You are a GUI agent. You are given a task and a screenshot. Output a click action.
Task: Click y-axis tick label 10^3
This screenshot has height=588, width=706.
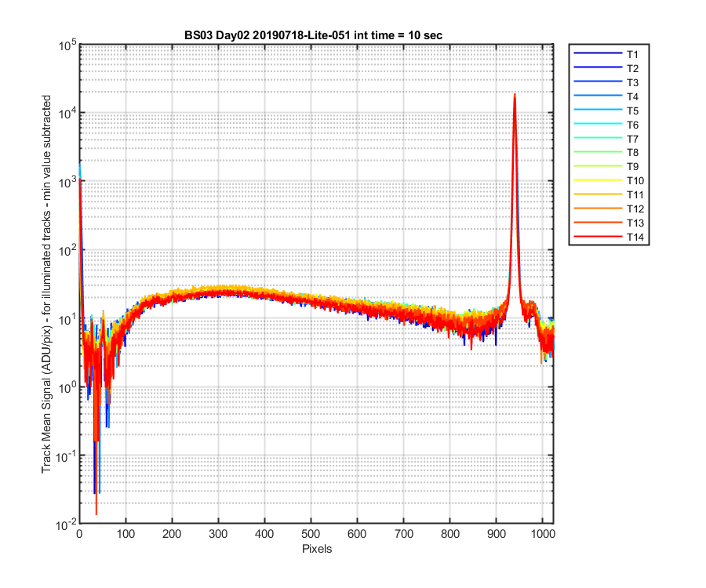coord(67,182)
